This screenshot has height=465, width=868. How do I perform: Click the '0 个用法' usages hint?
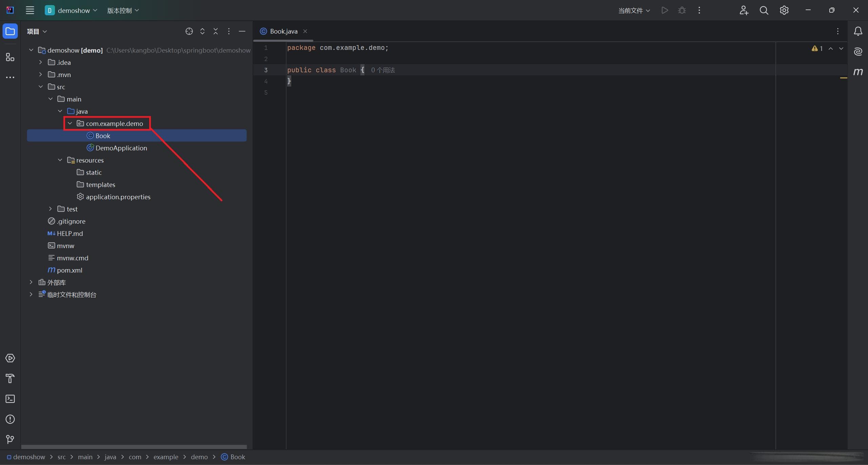(383, 70)
